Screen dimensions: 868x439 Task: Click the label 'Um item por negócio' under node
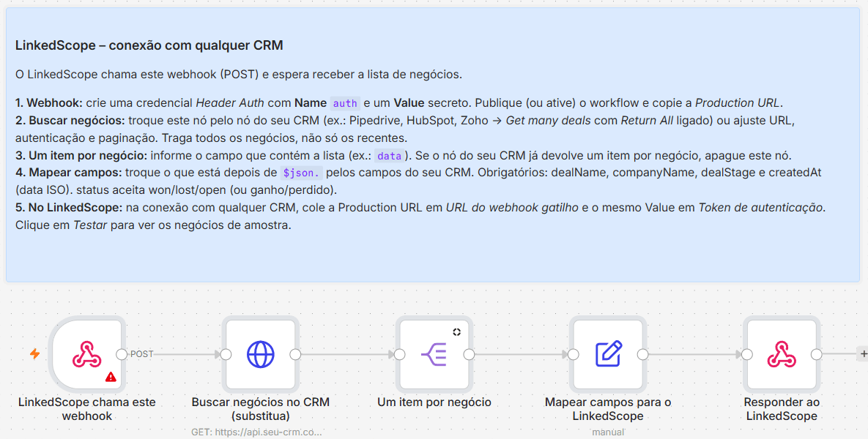point(434,402)
